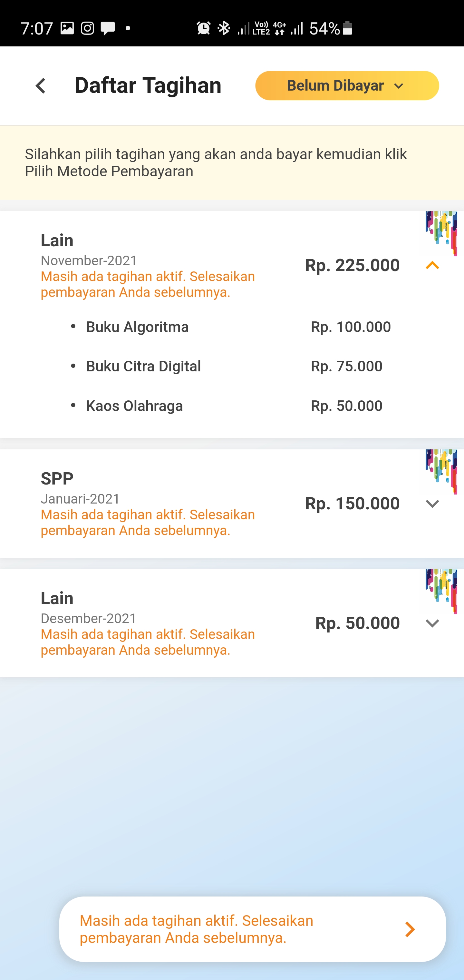Image resolution: width=464 pixels, height=980 pixels.
Task: Tap the Instagram notification icon
Action: (87, 28)
